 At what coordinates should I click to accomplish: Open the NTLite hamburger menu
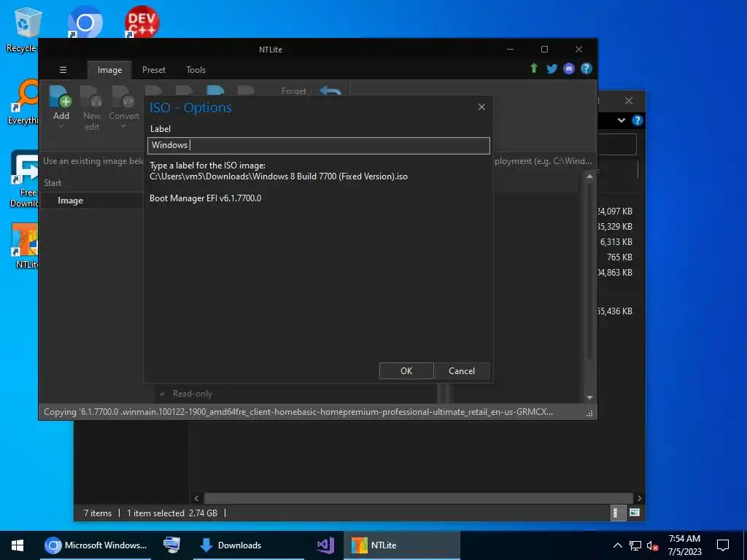click(x=63, y=70)
